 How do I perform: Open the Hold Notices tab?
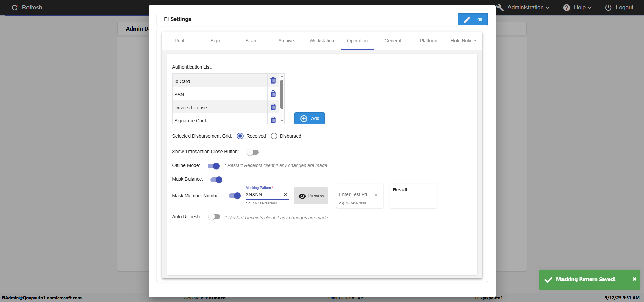pyautogui.click(x=464, y=41)
